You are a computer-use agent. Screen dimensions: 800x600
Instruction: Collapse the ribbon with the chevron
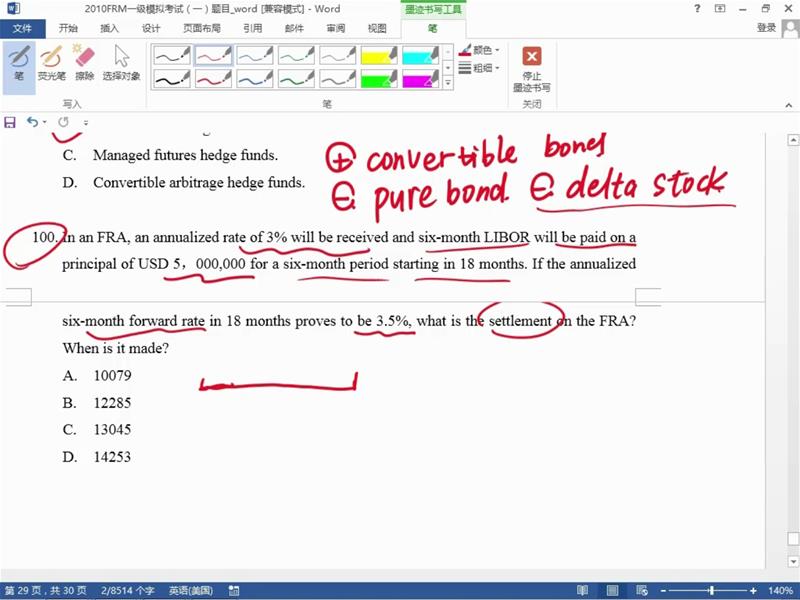[789, 105]
